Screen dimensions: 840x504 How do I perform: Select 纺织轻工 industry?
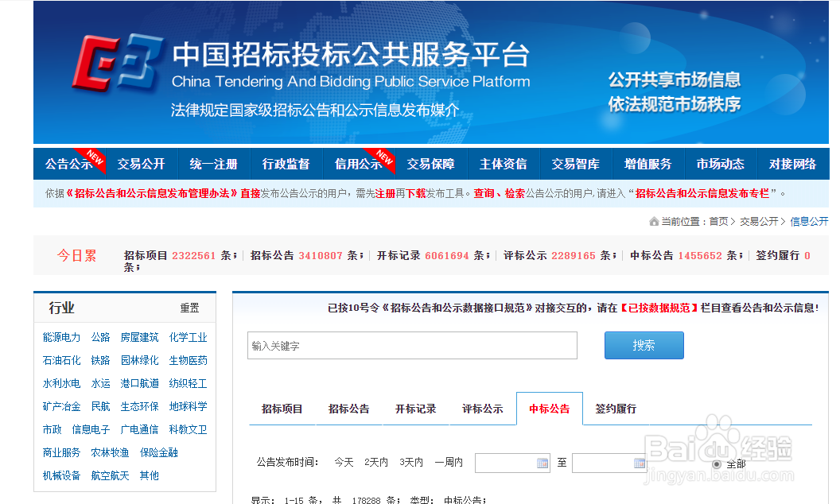pyautogui.click(x=188, y=383)
